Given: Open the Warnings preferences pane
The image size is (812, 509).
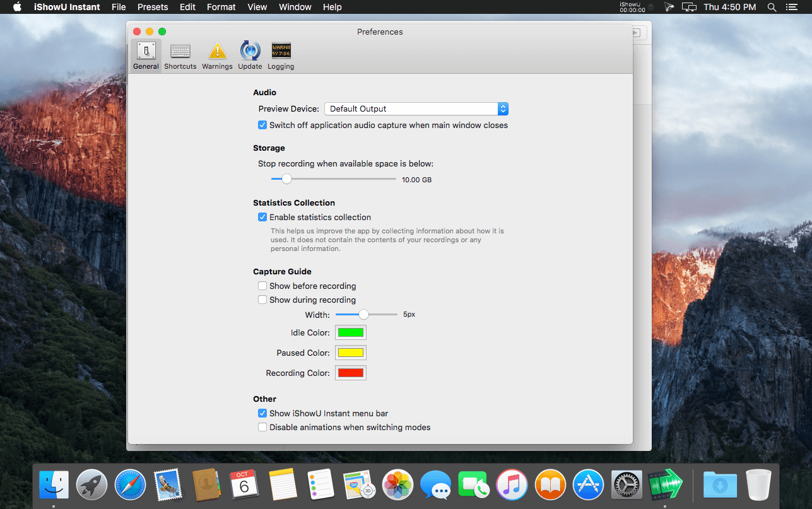Looking at the screenshot, I should pyautogui.click(x=217, y=56).
